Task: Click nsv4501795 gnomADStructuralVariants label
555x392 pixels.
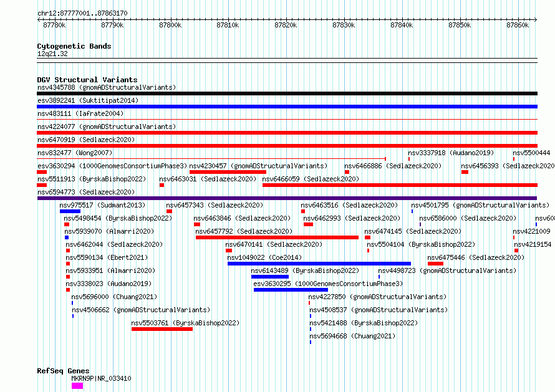Action: point(480,205)
